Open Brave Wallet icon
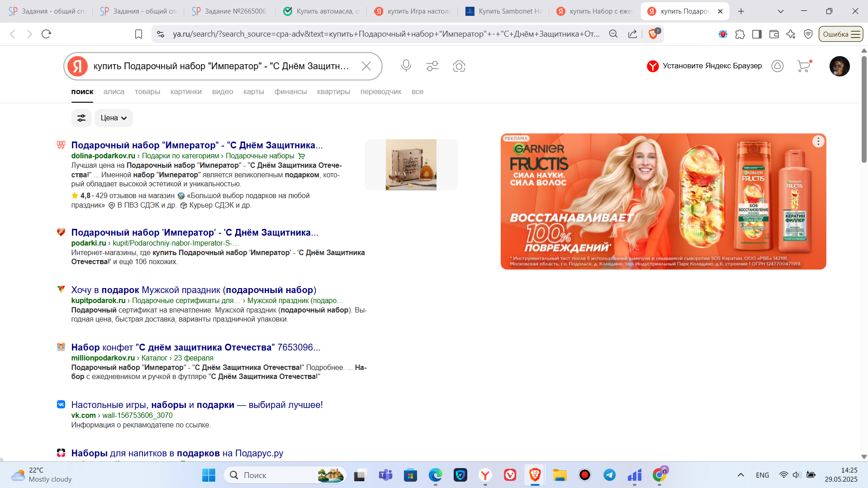Screen dimensions: 868x488 point(774,34)
